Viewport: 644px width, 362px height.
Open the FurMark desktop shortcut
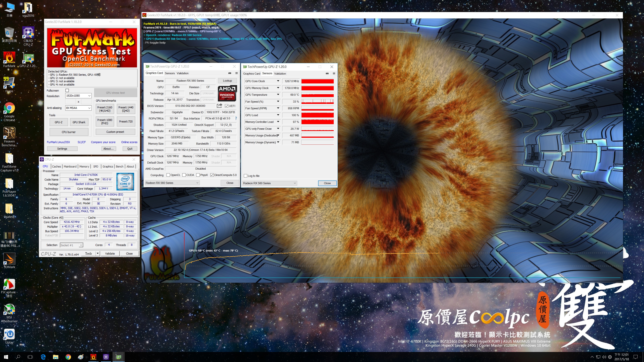point(9,59)
